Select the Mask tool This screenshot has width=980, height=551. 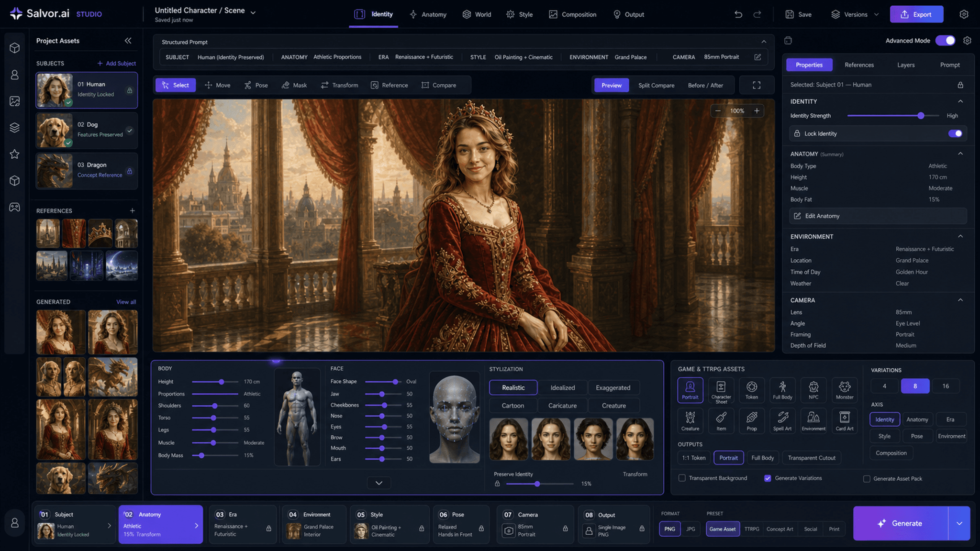[x=294, y=85]
